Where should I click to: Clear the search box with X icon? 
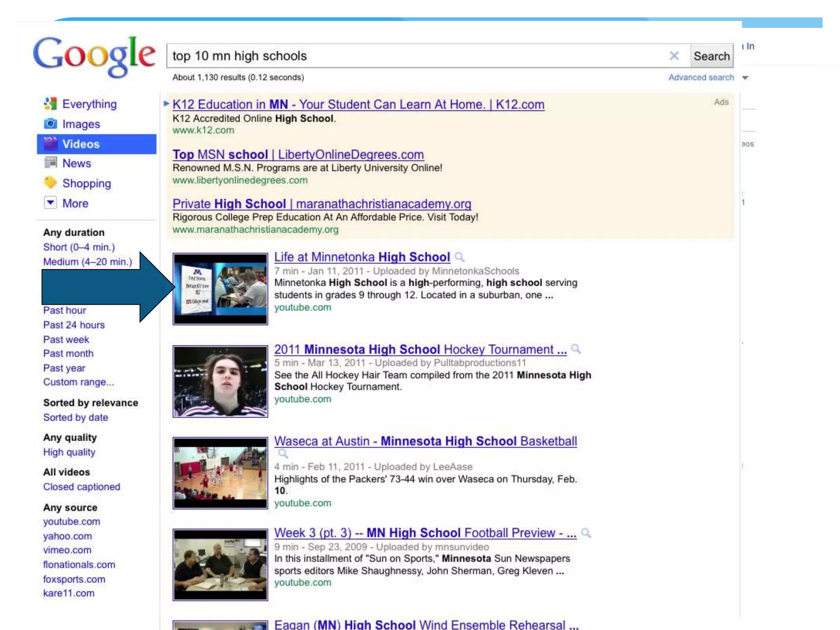(674, 56)
